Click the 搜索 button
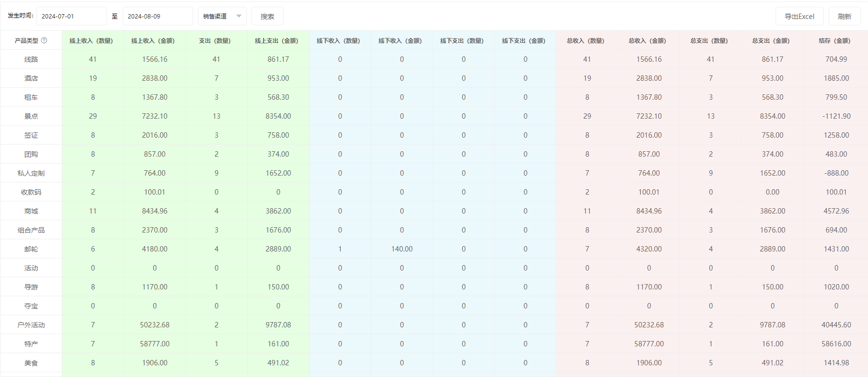 [x=267, y=16]
